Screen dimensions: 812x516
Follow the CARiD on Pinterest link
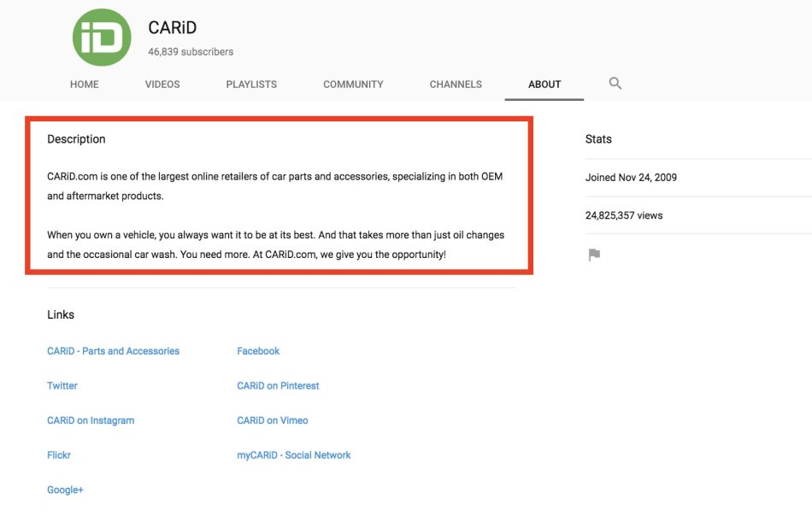tap(278, 386)
